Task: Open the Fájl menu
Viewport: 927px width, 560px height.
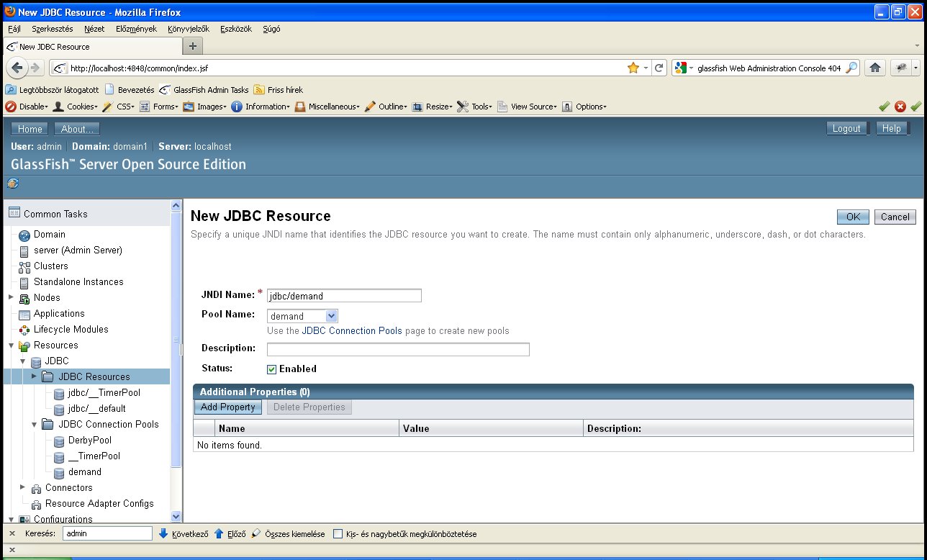Action: pos(14,29)
